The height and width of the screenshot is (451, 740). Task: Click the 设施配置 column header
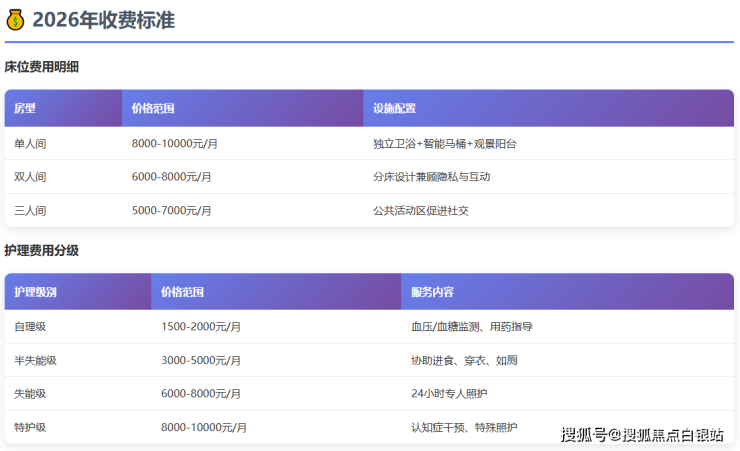[x=394, y=108]
